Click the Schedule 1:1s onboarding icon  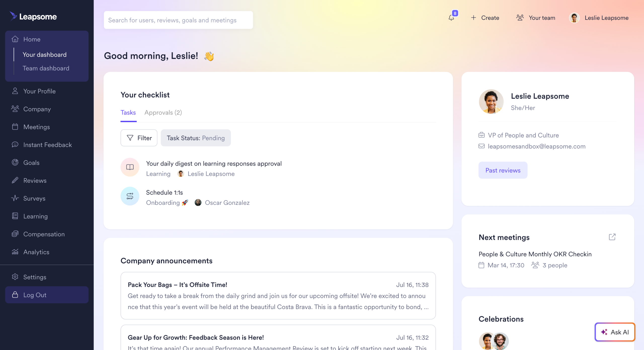[x=130, y=196]
